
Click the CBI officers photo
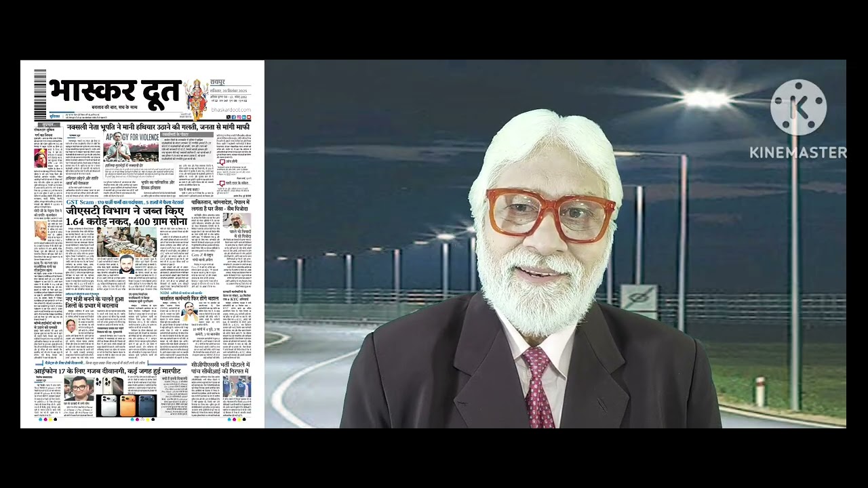point(237,386)
